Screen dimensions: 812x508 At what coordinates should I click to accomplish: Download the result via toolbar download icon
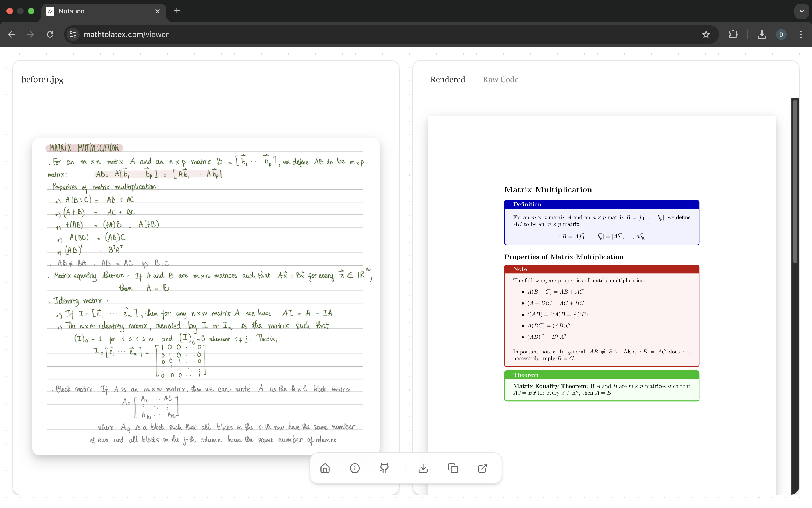click(x=423, y=468)
